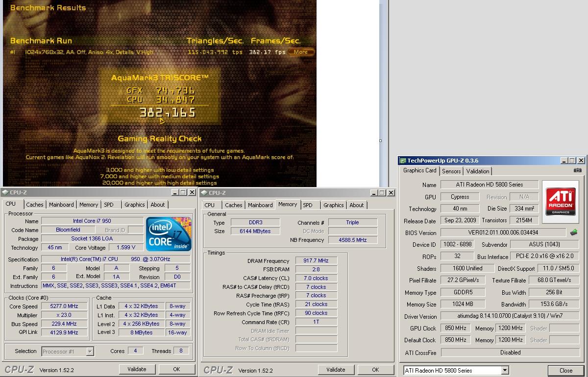Click the GPU-Z title bar icon
Screen dimensions: 588x377
point(403,161)
